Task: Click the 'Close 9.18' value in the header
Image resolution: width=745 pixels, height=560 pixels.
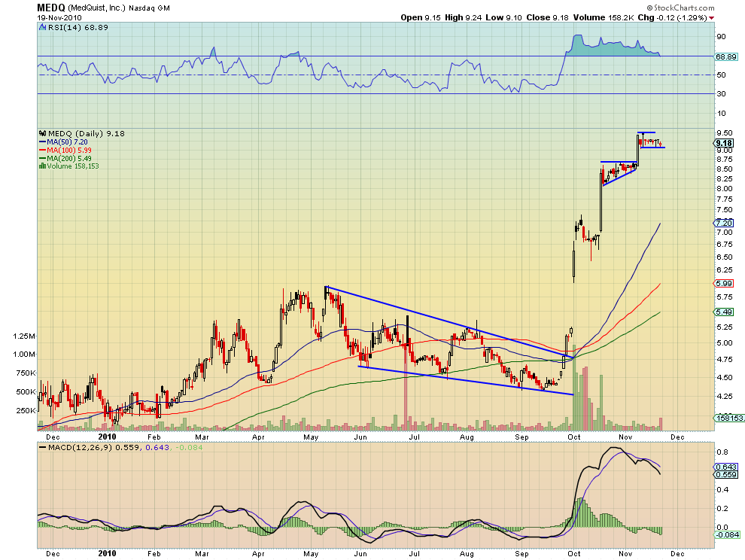Action: (547, 17)
